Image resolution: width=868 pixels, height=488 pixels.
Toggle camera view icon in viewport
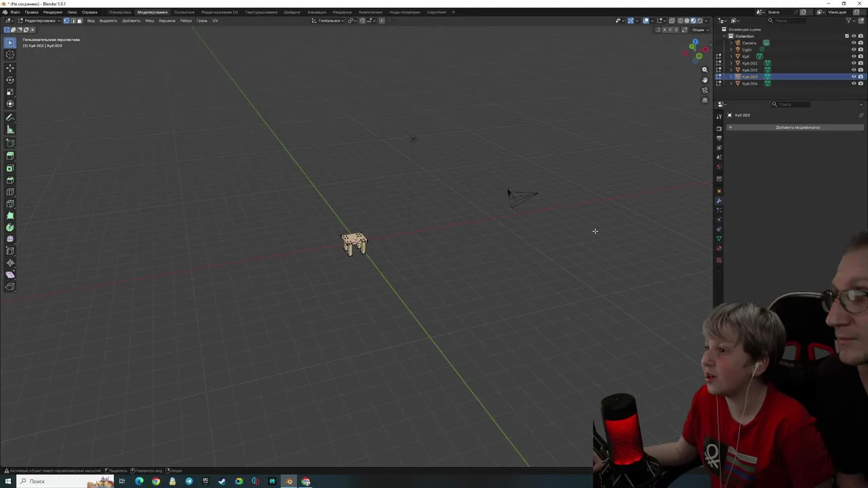point(705,90)
